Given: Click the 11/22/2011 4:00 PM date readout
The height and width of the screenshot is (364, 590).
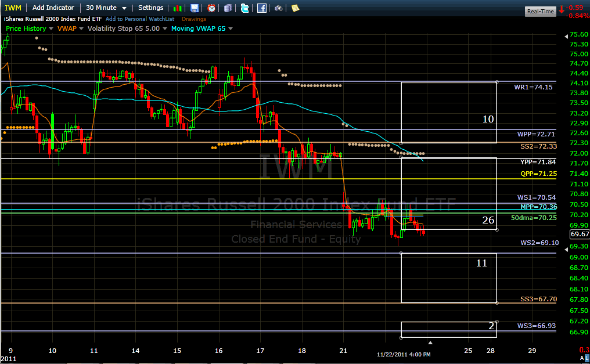Looking at the screenshot, I should tap(404, 354).
